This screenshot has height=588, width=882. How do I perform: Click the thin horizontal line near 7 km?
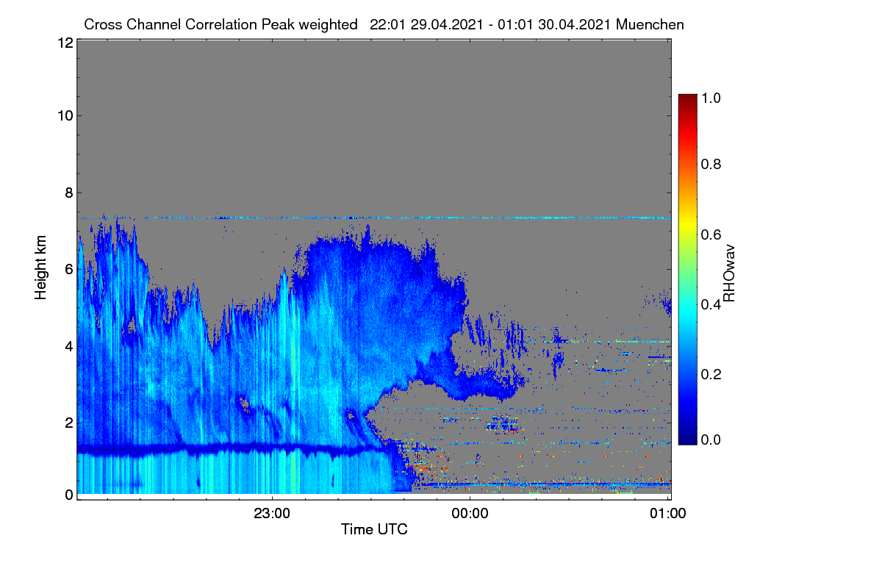coord(373,218)
